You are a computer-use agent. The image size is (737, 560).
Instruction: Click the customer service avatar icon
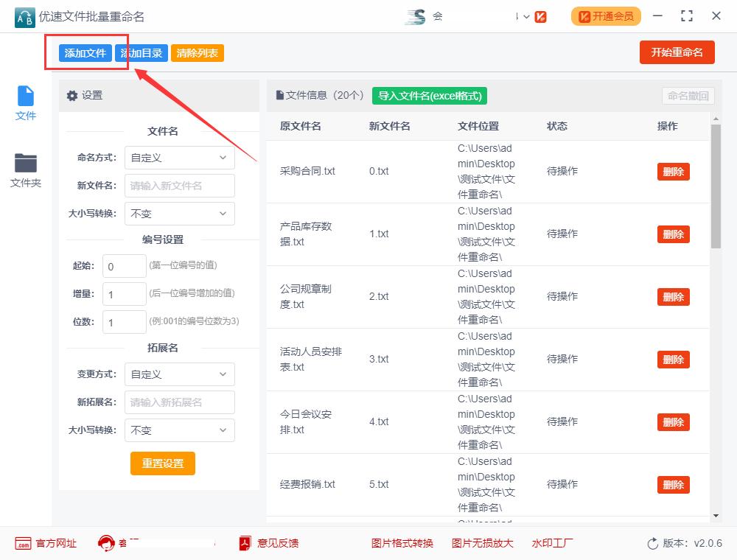tap(106, 544)
